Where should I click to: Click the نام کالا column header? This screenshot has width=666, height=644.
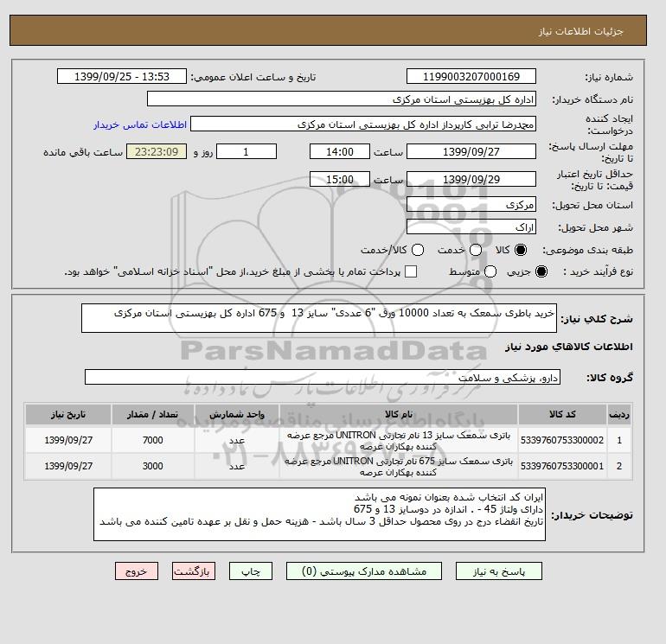[x=399, y=414]
